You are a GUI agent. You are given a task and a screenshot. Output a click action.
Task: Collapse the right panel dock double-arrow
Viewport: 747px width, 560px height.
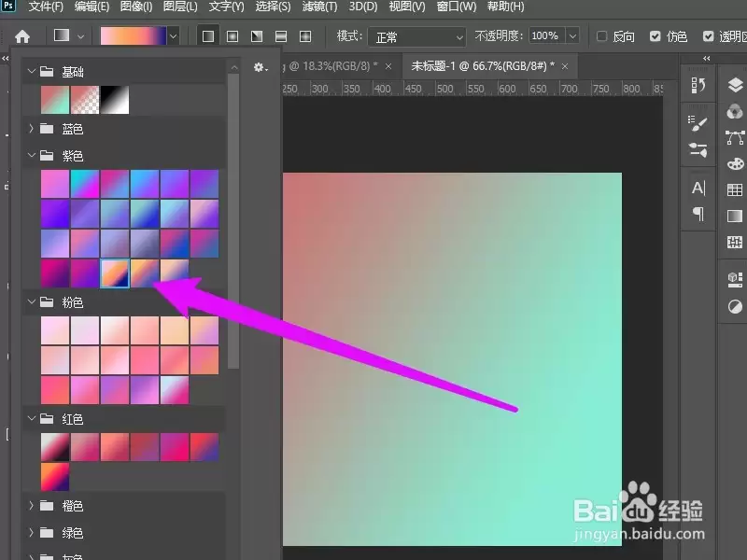[x=707, y=59]
